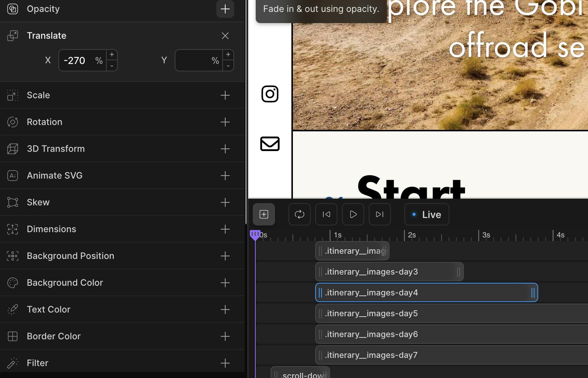Toggle loop playback in the timeline
Screen dimensions: 588x378
point(299,214)
